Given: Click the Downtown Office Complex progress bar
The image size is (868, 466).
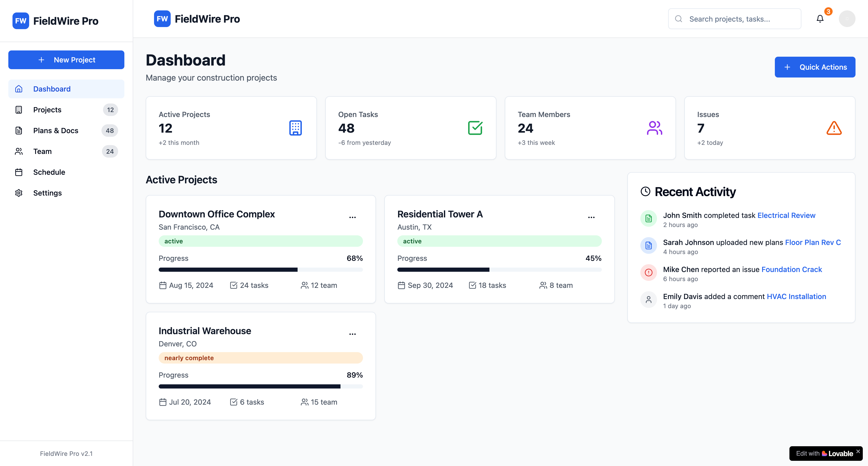Looking at the screenshot, I should (x=260, y=270).
